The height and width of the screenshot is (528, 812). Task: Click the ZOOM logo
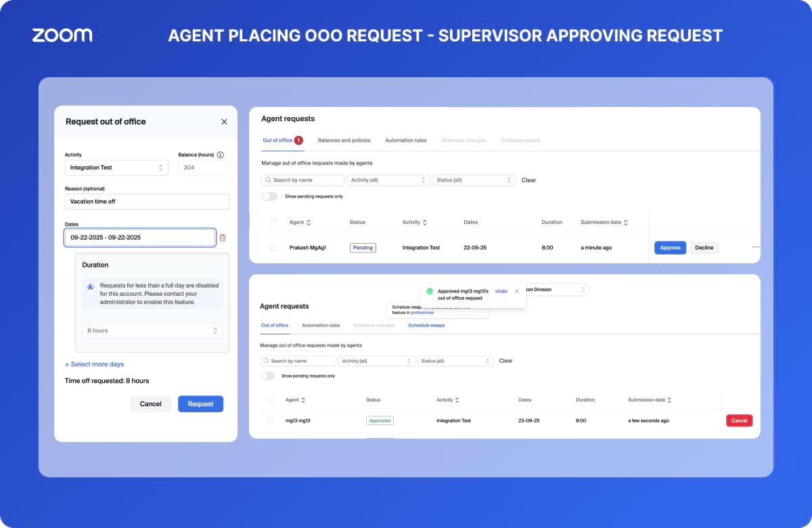click(x=62, y=36)
